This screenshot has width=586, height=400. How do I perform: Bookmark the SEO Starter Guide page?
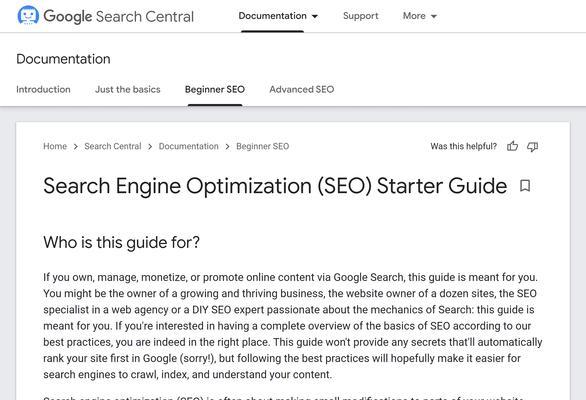(x=525, y=186)
